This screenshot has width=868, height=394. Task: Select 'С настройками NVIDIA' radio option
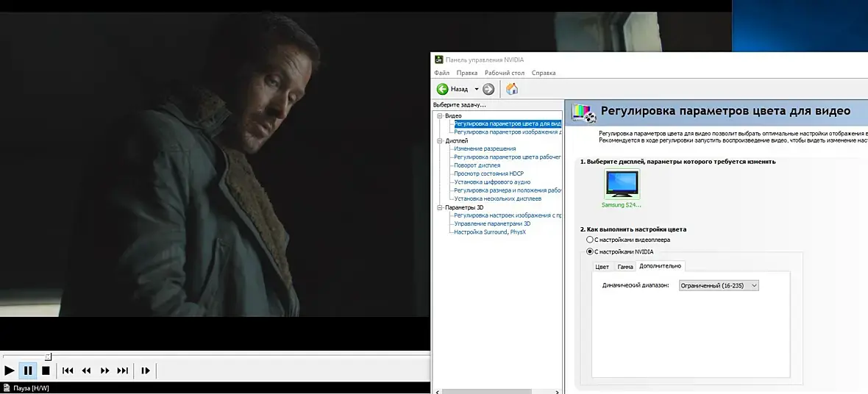click(589, 252)
